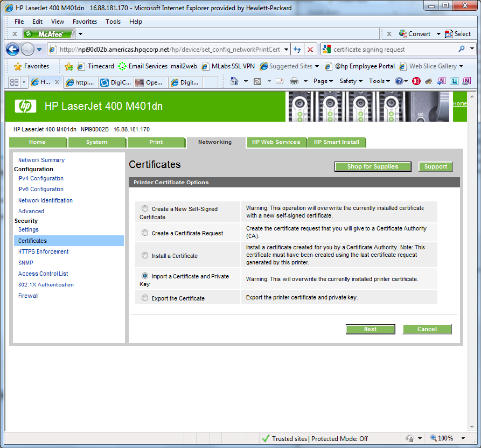Click the Next button
The height and width of the screenshot is (448, 481).
point(370,330)
